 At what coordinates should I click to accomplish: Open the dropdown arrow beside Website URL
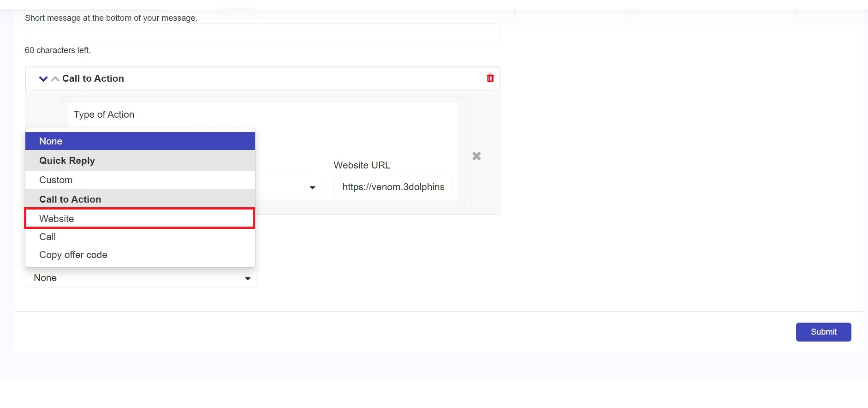click(x=312, y=187)
